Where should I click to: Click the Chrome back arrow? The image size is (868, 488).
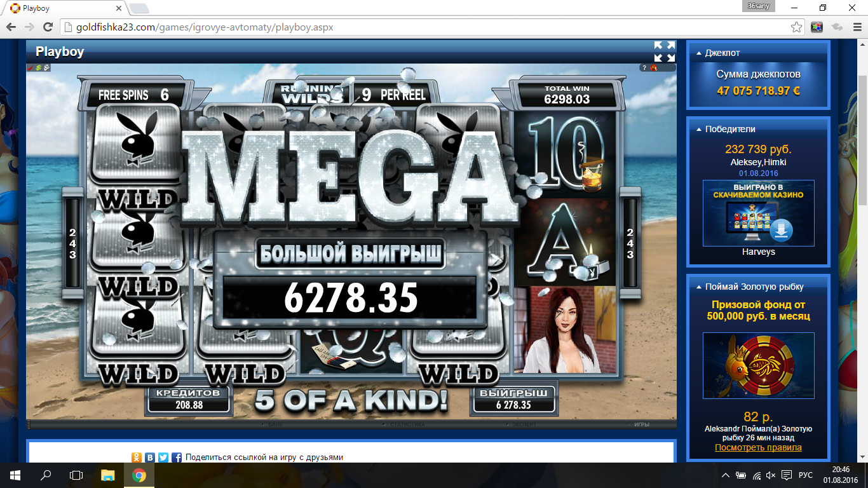tap(11, 27)
